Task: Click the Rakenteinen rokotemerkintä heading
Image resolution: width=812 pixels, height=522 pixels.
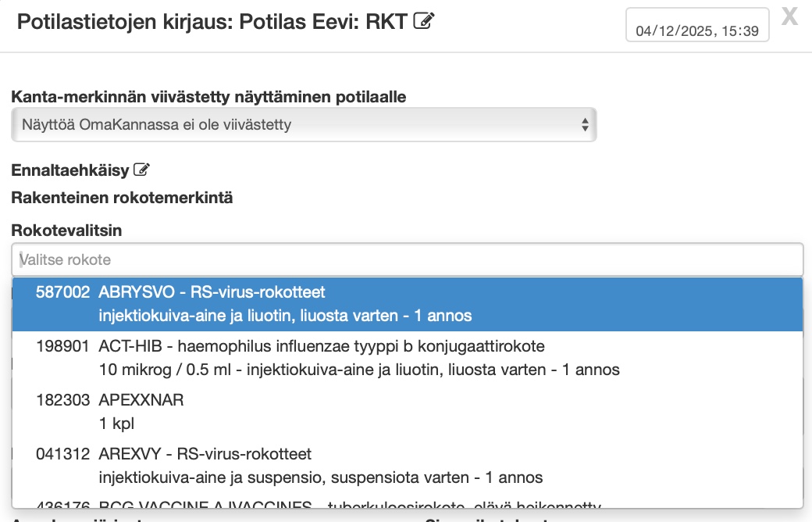Action: 122,197
